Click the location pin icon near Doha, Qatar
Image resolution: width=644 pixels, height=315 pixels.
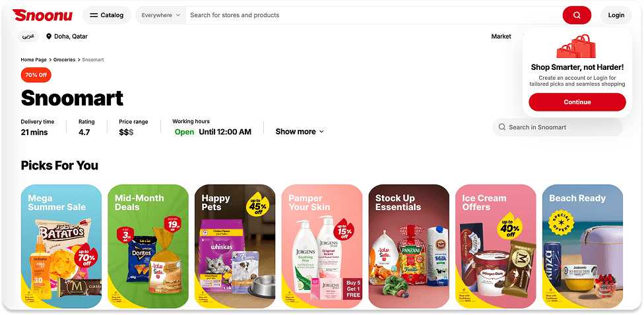pyautogui.click(x=49, y=36)
